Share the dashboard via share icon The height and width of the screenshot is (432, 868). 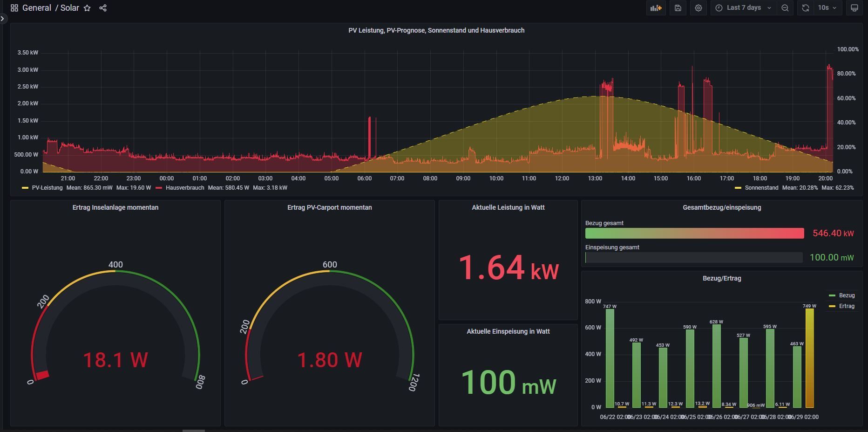[103, 8]
